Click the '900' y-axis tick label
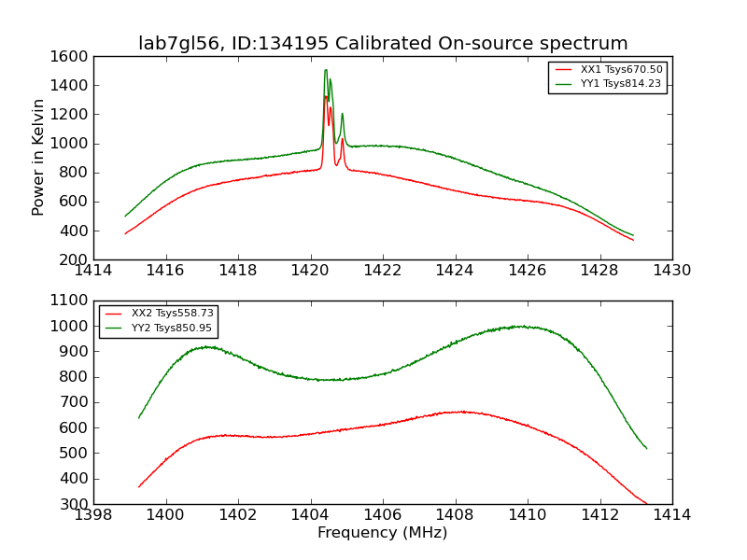This screenshot has width=747, height=560. [x=74, y=352]
